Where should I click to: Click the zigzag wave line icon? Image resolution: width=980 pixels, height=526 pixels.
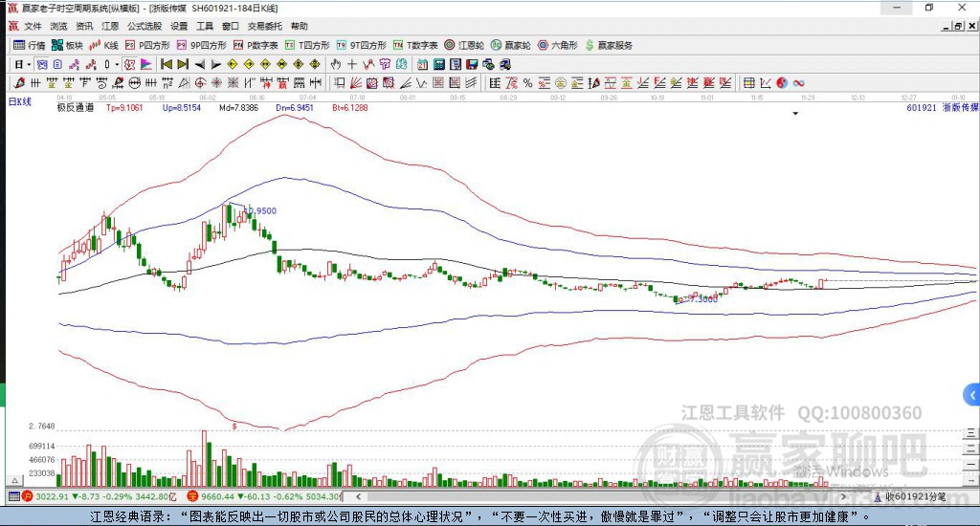[422, 83]
